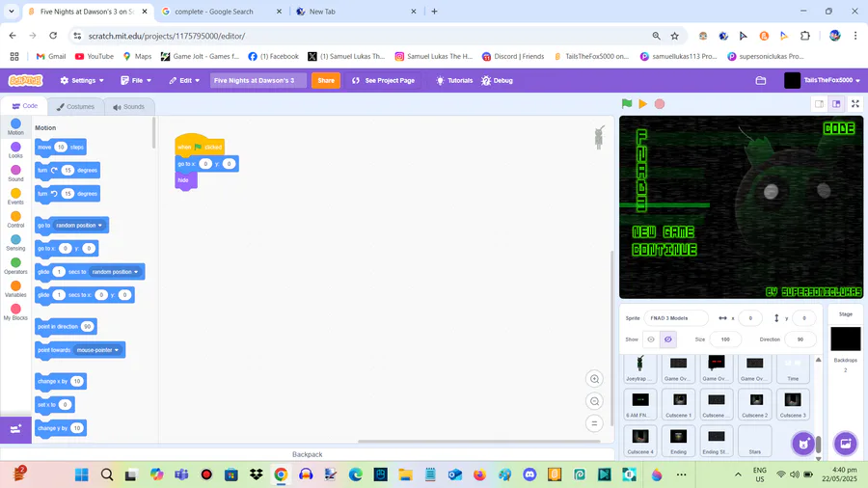Open glide block 'random position' dropdown
The width and height of the screenshot is (868, 488).
115,272
